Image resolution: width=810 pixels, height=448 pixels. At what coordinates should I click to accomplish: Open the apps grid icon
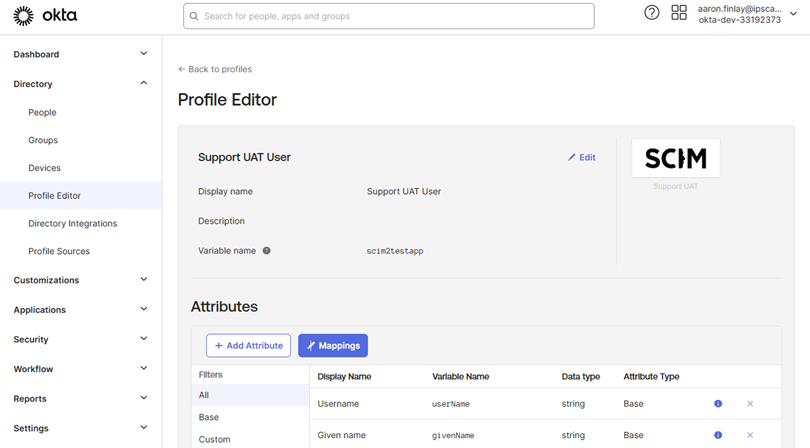[679, 13]
